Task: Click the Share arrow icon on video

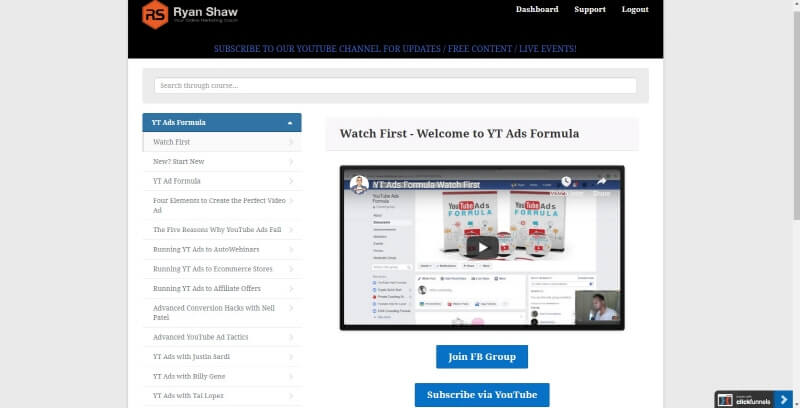Action: tap(601, 182)
